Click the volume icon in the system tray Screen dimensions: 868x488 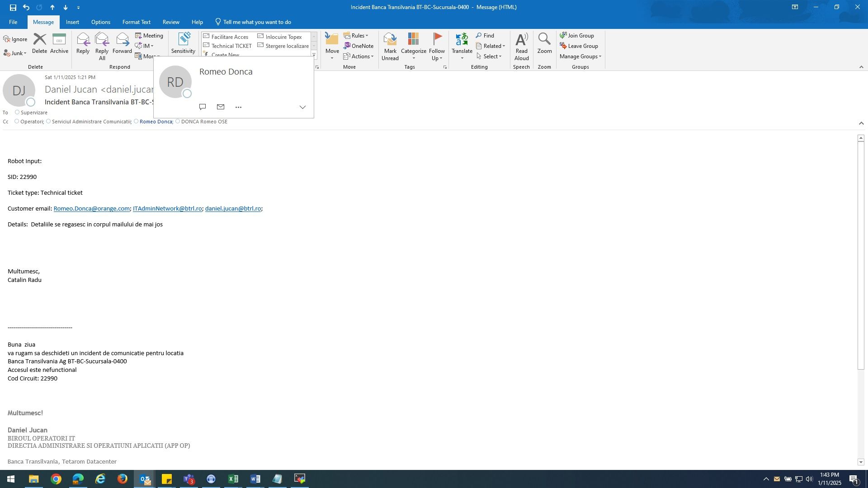pyautogui.click(x=808, y=479)
